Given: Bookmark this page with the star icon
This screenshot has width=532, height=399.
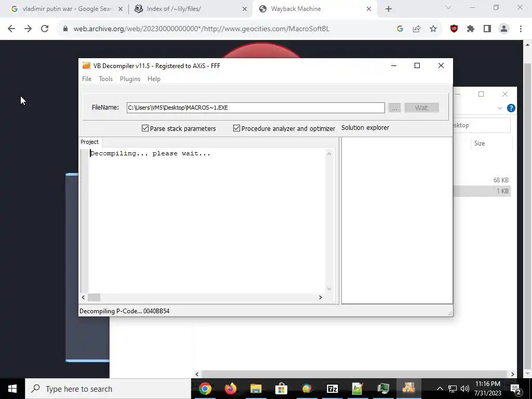Looking at the screenshot, I should (433, 29).
